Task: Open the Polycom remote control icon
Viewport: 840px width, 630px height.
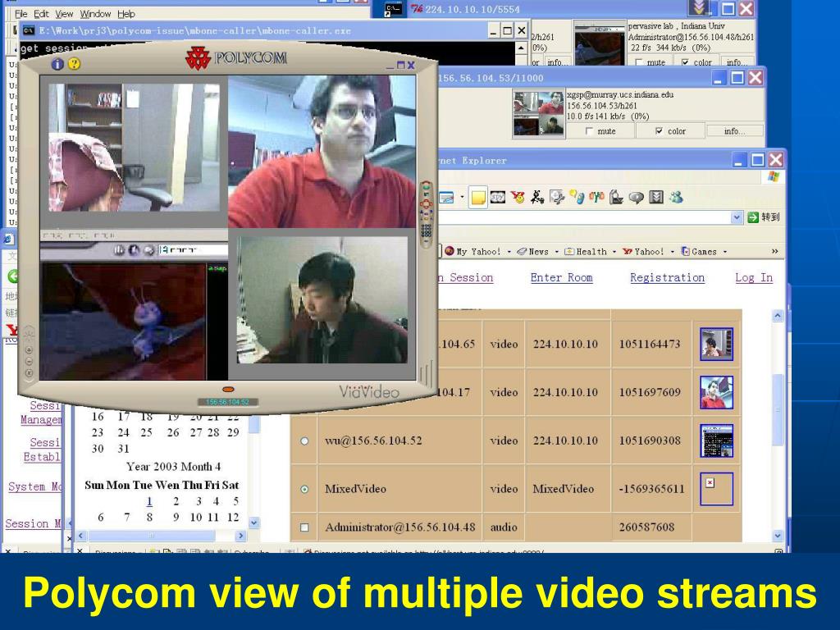Action: point(427,214)
